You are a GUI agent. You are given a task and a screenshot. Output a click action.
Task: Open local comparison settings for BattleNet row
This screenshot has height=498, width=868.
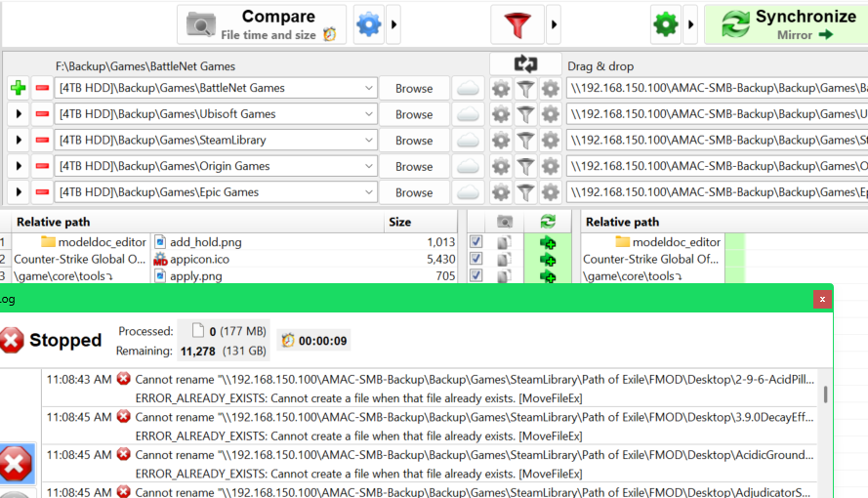coord(501,89)
